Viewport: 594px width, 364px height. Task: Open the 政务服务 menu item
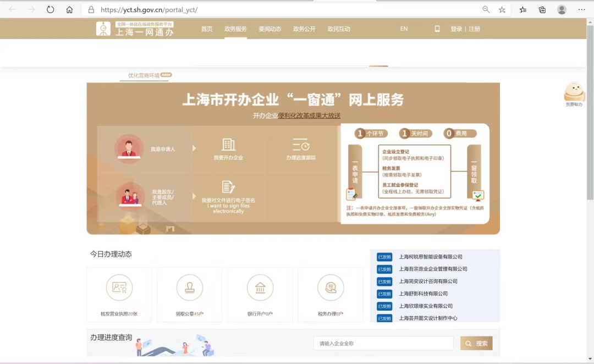pos(235,29)
